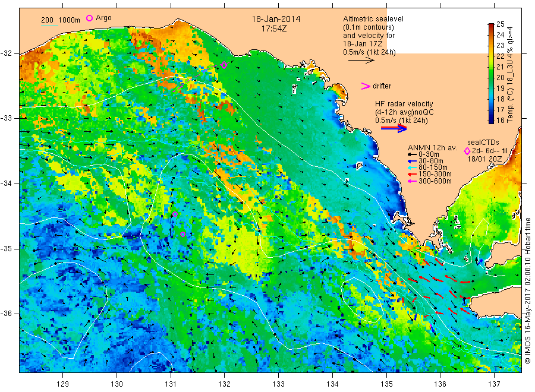Click the 18-Jan-2014 date title
This screenshot has height=392, width=535.
coord(276,19)
